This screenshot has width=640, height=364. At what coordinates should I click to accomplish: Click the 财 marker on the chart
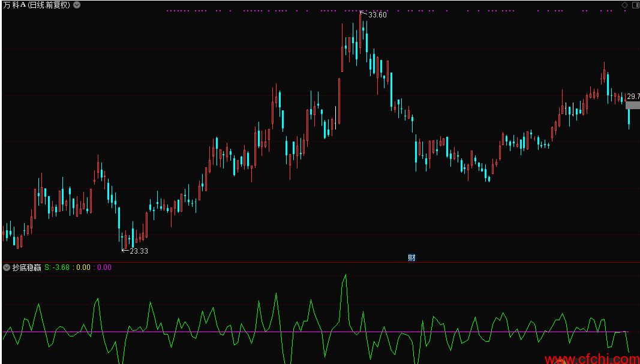click(411, 257)
